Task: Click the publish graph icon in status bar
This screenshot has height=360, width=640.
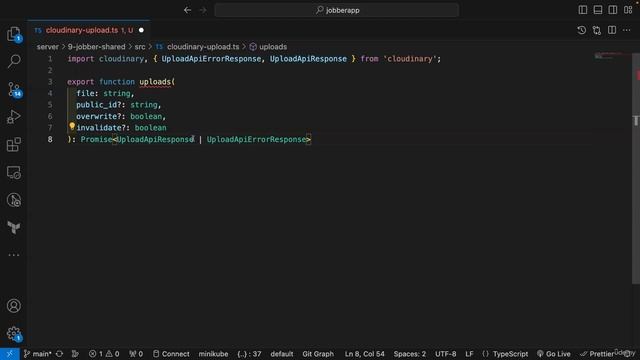Action: click(x=75, y=354)
